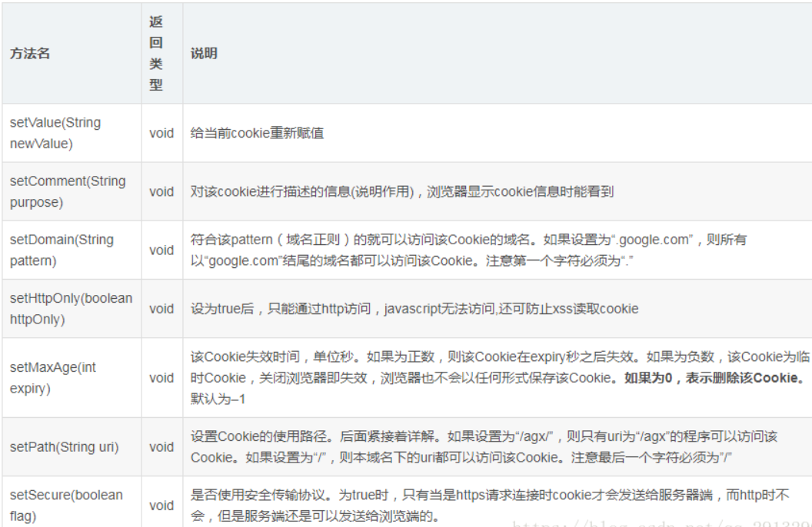
Task: Select the void cell next to setSecure
Action: point(161,504)
